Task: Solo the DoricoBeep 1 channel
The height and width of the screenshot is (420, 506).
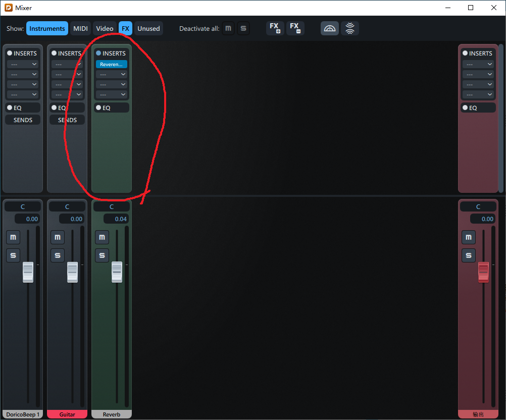Action: click(x=13, y=255)
